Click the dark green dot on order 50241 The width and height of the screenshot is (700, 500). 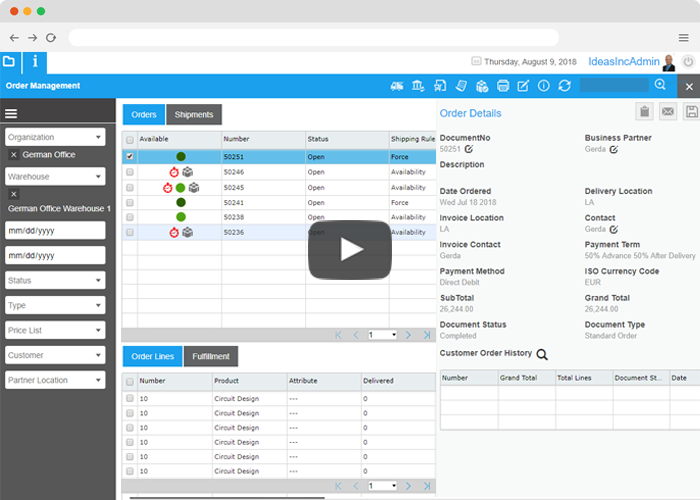pos(181,202)
